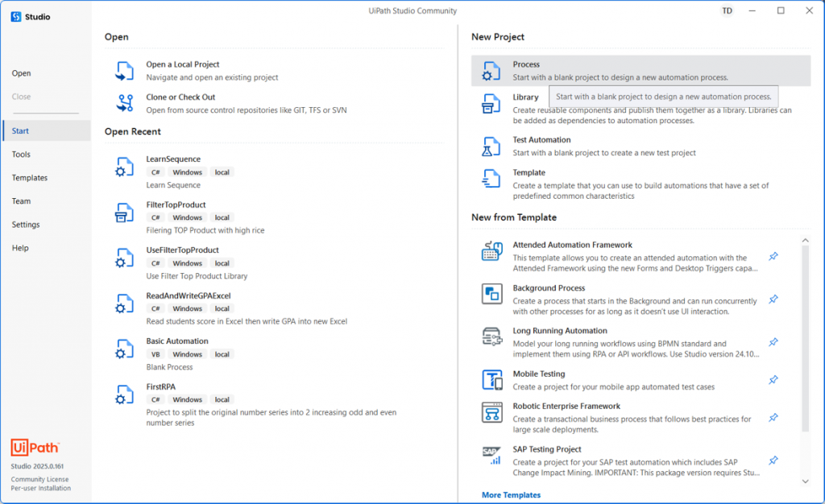The image size is (825, 504).
Task: Pin the Mobile Testing template
Action: pyautogui.click(x=773, y=380)
